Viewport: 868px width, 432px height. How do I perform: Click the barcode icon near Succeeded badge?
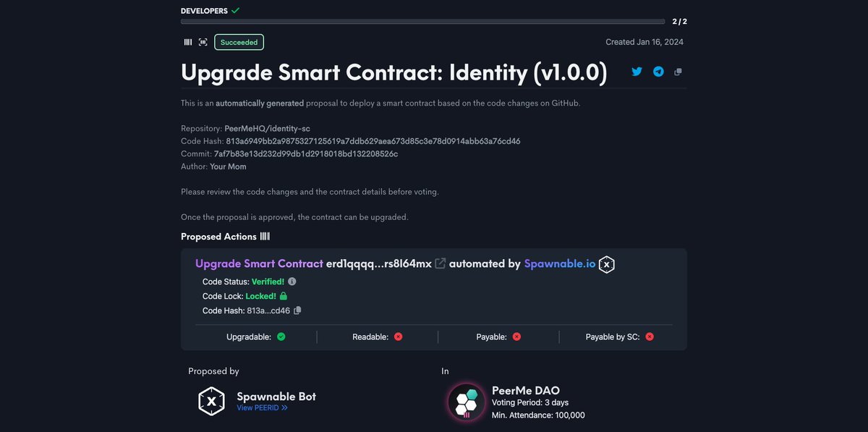[187, 42]
